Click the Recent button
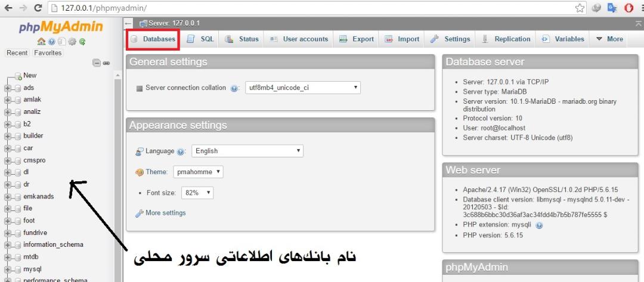The width and height of the screenshot is (644, 282). [x=17, y=53]
